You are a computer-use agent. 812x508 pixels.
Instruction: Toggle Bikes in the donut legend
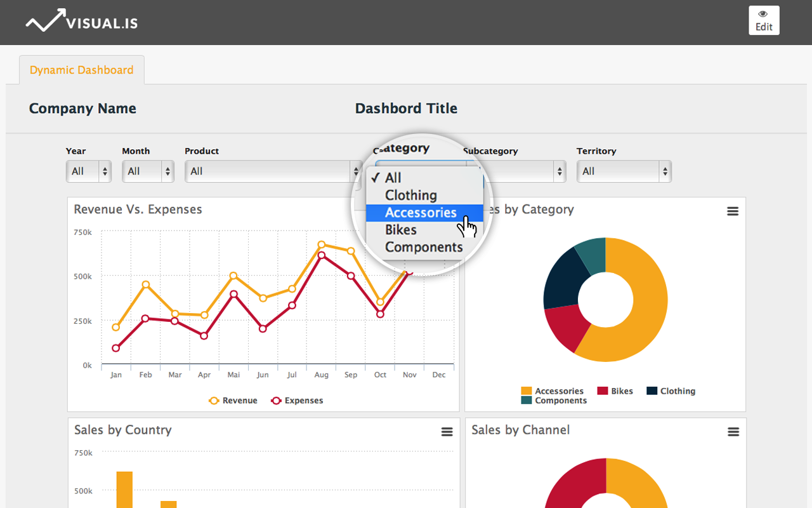pos(615,391)
